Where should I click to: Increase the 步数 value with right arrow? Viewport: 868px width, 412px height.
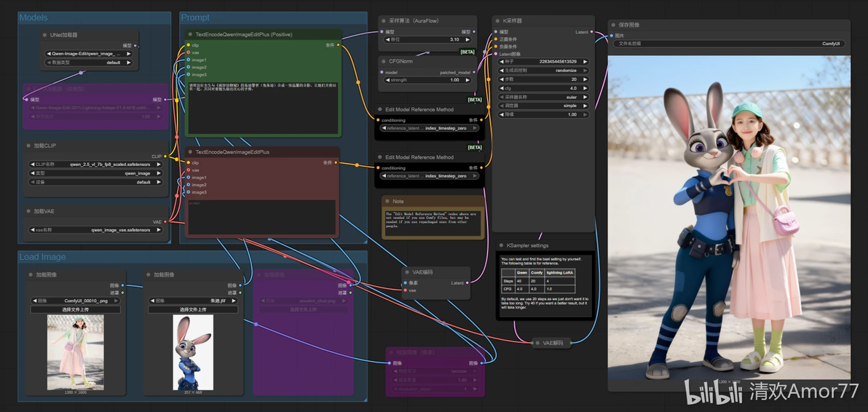[585, 79]
